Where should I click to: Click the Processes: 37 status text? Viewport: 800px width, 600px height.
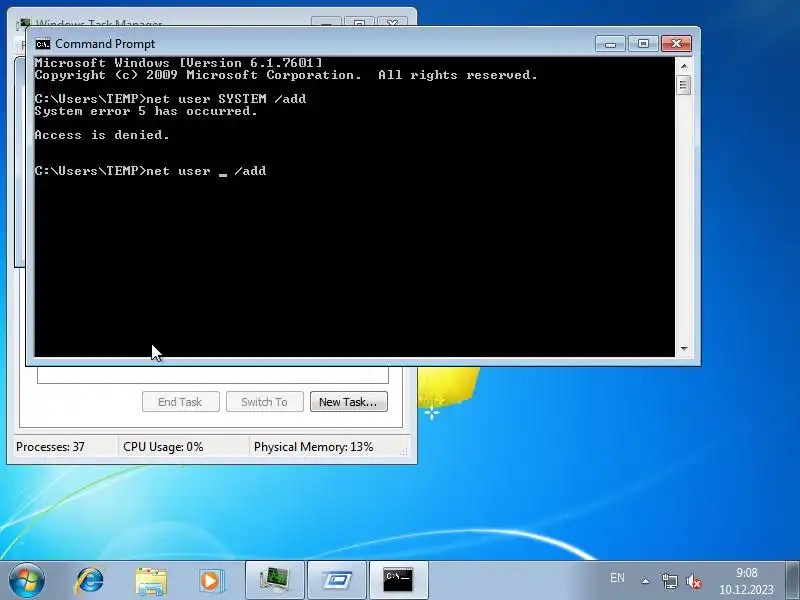[x=50, y=447]
